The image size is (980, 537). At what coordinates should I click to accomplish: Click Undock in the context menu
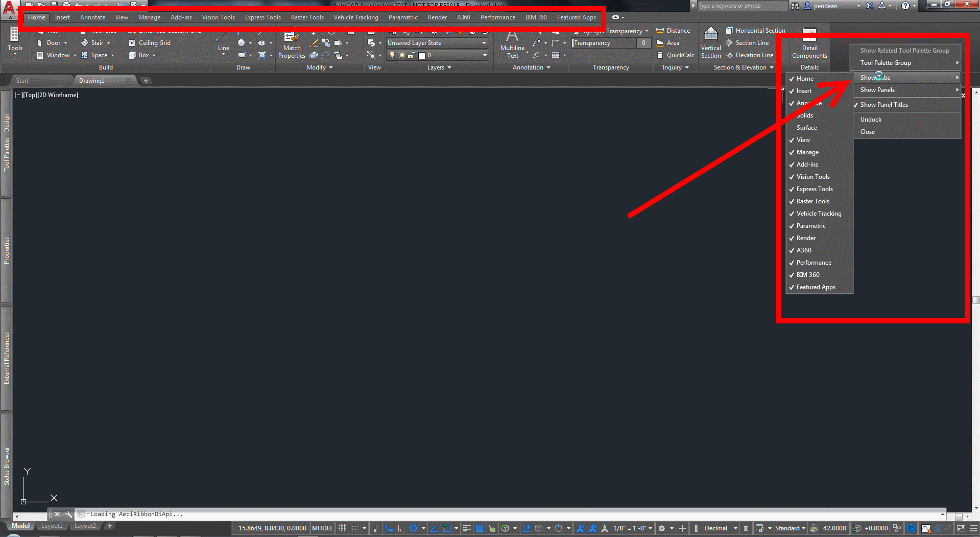[870, 119]
